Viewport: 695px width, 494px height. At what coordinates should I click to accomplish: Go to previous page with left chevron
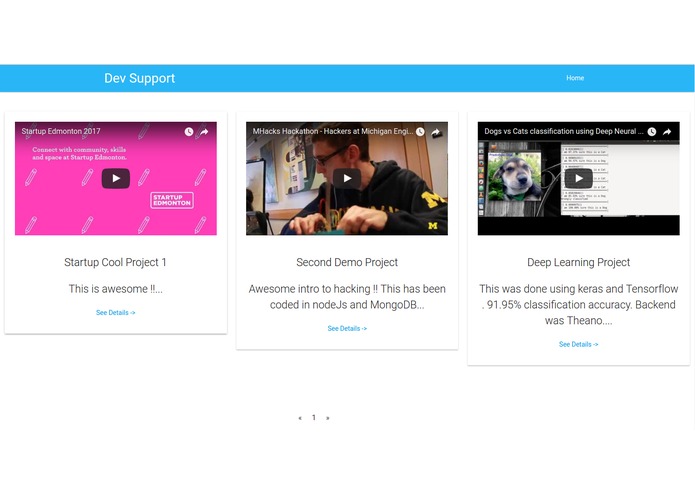tap(300, 418)
